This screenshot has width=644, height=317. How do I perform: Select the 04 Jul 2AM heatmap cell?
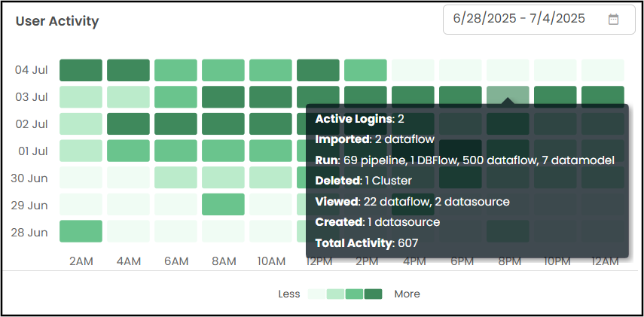pos(81,70)
